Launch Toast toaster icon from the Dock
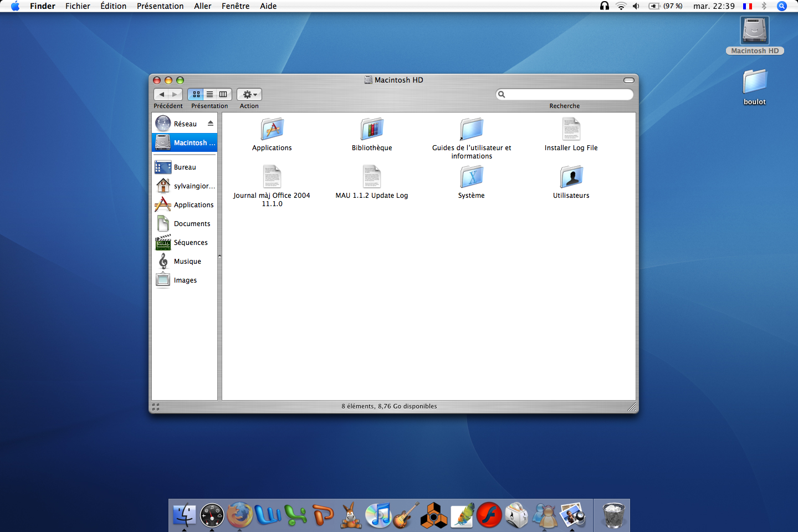The image size is (798, 532). coord(517,515)
